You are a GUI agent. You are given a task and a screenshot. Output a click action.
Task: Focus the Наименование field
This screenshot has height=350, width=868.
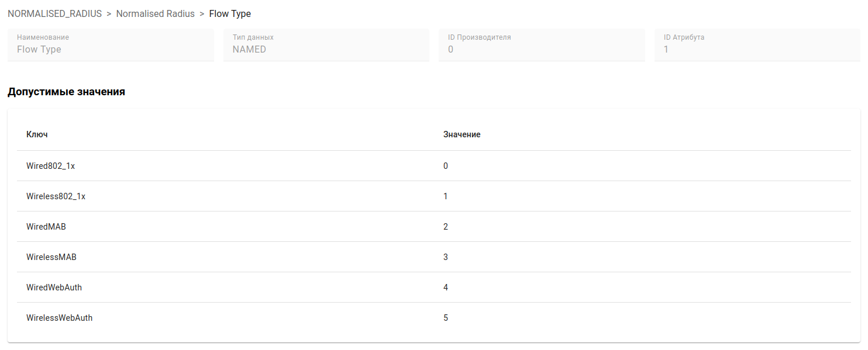(111, 49)
